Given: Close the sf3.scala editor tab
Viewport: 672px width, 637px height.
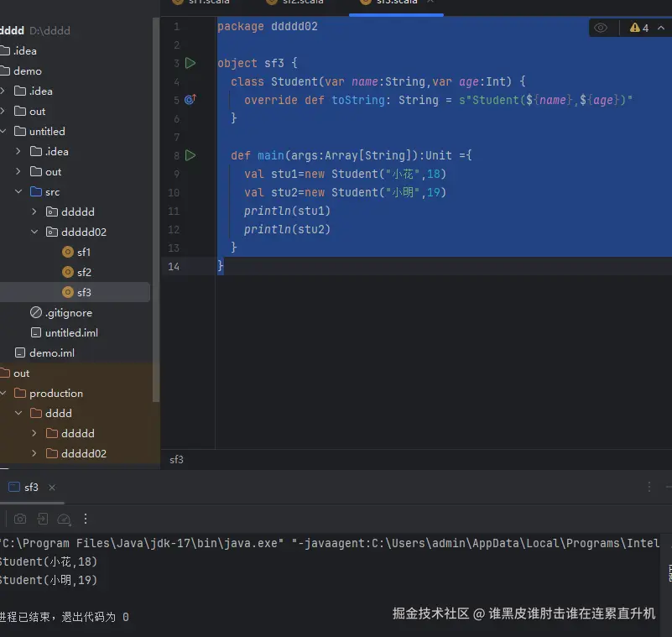Looking at the screenshot, I should (x=430, y=2).
